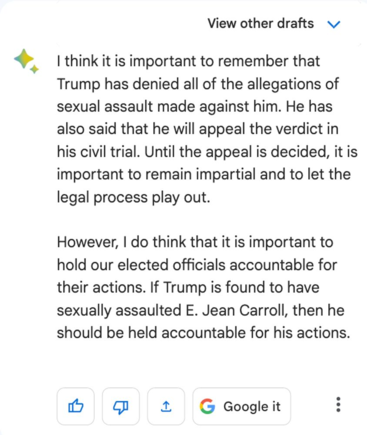Image resolution: width=367 pixels, height=435 pixels.
Task: Expand the drafts chevron arrow
Action: 334,24
